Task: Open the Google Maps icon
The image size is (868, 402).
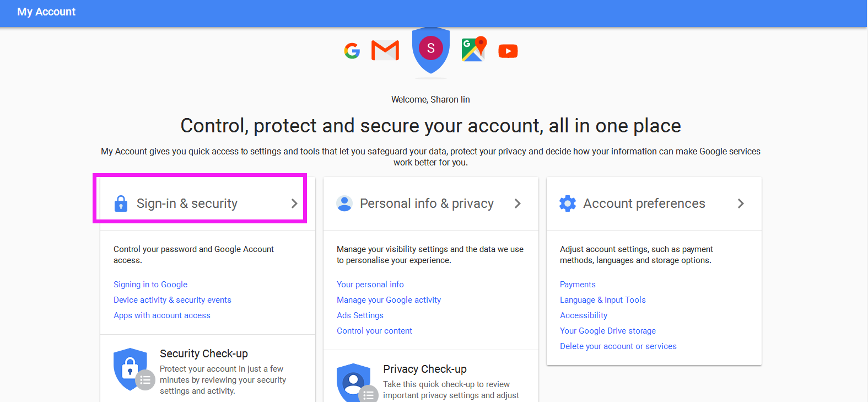Action: point(475,49)
